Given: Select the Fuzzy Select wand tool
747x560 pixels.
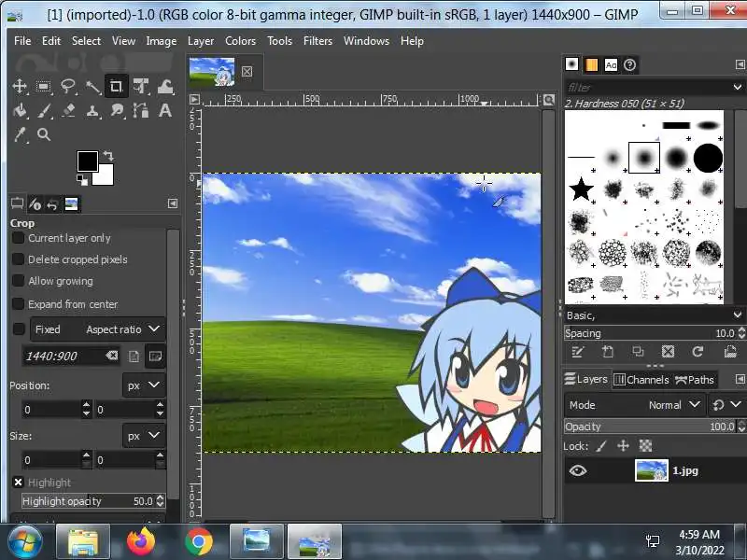Looking at the screenshot, I should click(92, 86).
